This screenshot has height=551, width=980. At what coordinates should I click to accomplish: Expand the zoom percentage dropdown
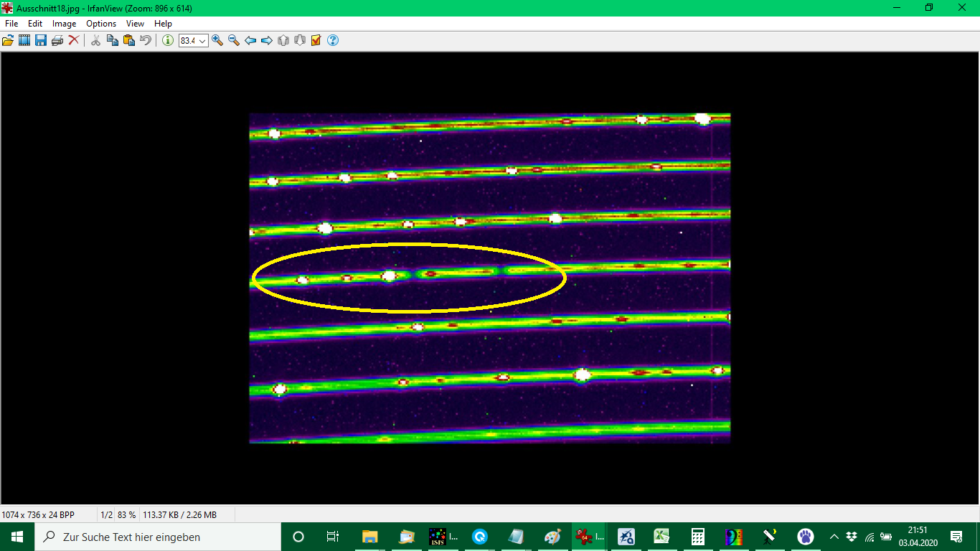pyautogui.click(x=202, y=41)
